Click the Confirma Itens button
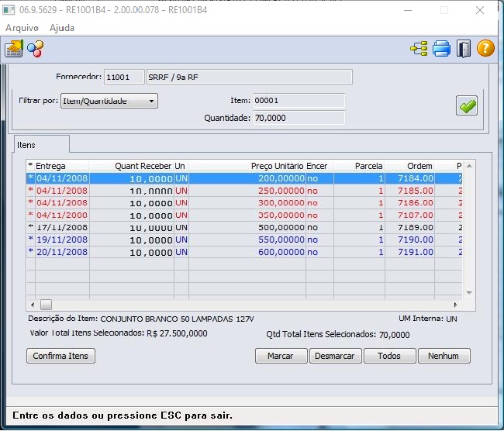The width and height of the screenshot is (504, 431). tap(60, 356)
